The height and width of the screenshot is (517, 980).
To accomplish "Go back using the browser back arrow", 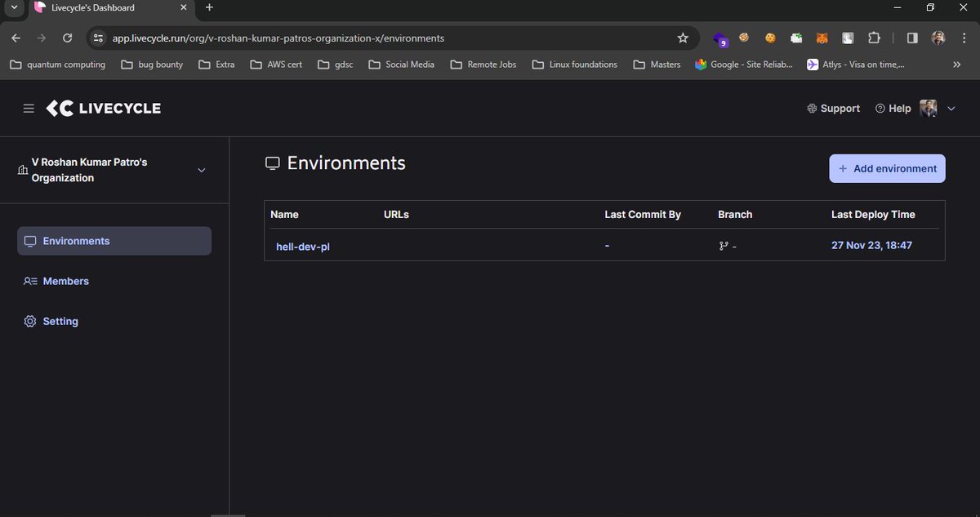I will point(16,38).
